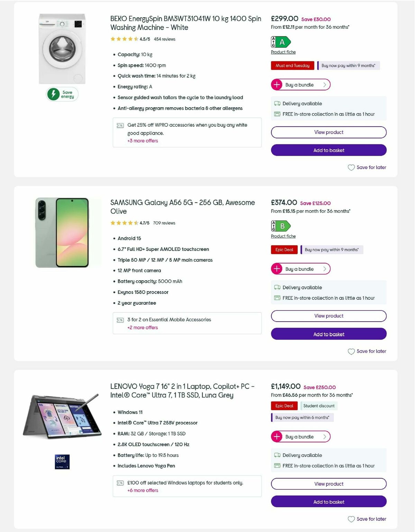Select the Epic Deal tag on the Samsung listing
Screen dimensions: 415x532
tap(284, 250)
